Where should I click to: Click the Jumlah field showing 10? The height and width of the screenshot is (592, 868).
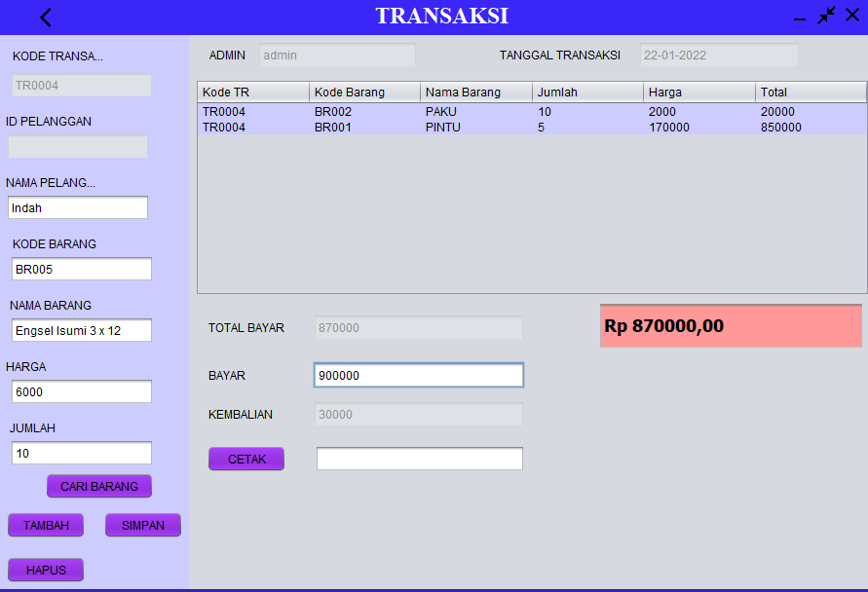(x=82, y=453)
